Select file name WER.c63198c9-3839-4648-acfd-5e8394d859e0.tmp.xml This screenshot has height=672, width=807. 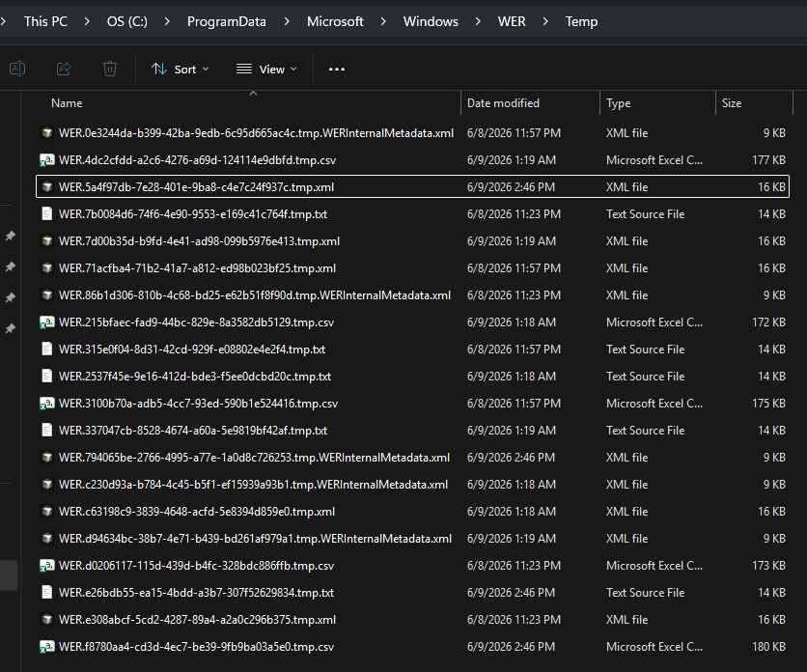tap(197, 512)
